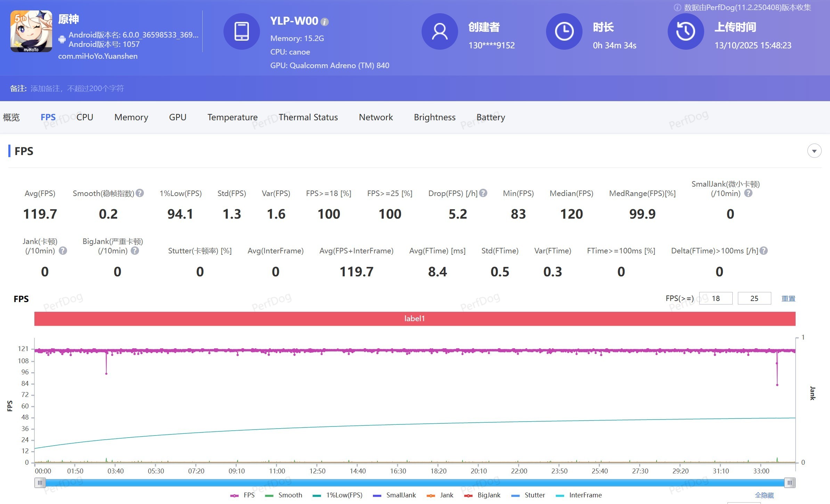830x504 pixels.
Task: Click the Jank per 10min help icon
Action: (63, 251)
